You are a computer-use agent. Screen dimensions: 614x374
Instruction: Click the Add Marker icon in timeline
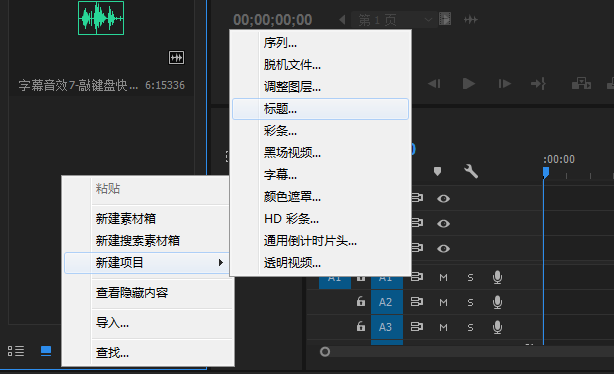(x=437, y=172)
